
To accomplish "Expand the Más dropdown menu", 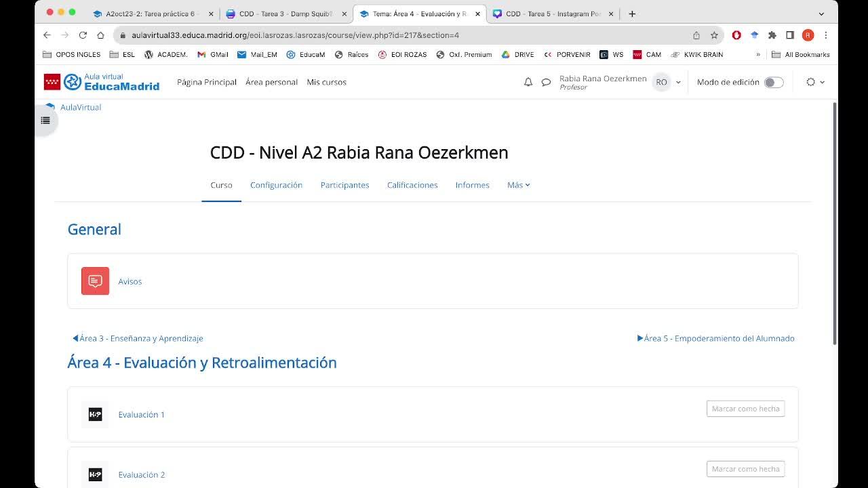I will (518, 185).
